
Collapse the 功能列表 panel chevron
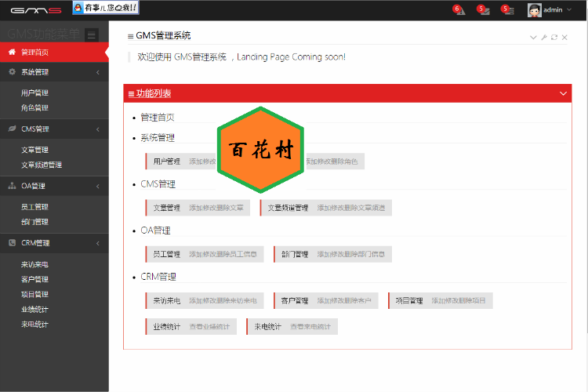tap(563, 93)
